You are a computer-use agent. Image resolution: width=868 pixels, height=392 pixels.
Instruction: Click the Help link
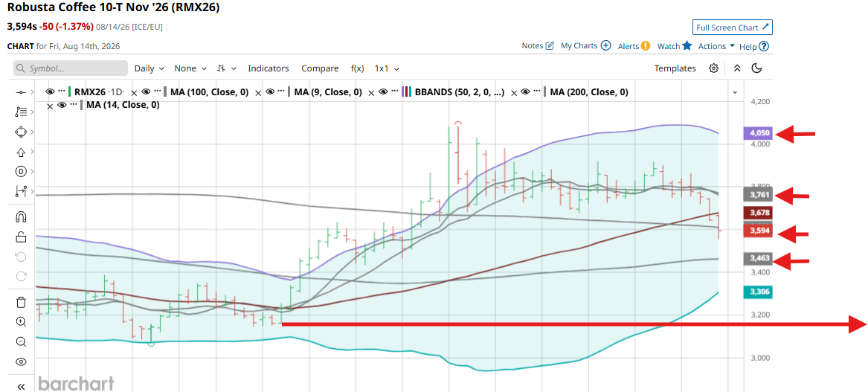748,47
